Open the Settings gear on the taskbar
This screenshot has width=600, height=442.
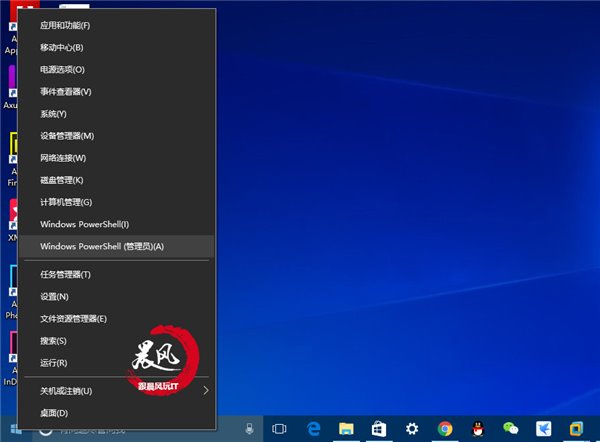tap(412, 429)
